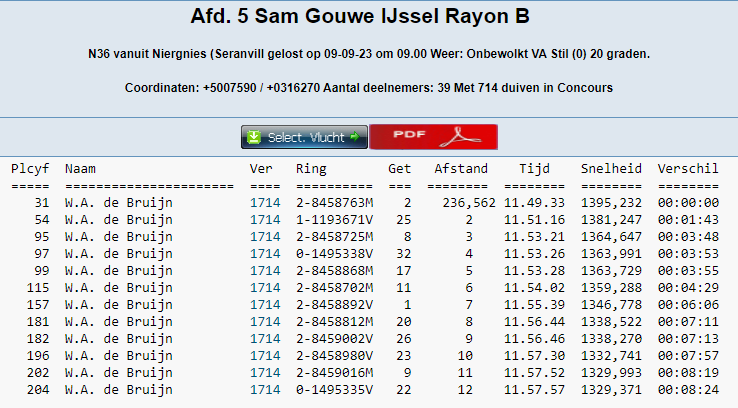Open Ver link 1714 for ring 2-8458702M
Image resolution: width=738 pixels, height=408 pixels.
click(x=265, y=288)
